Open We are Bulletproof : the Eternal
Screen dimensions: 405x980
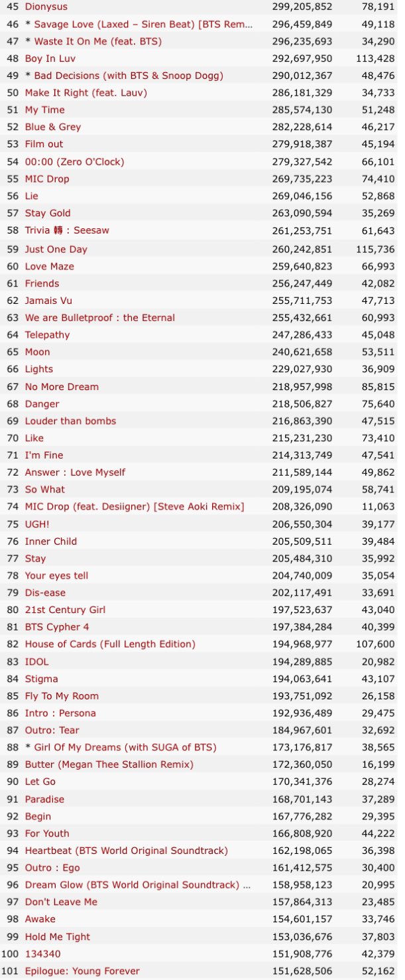coord(100,318)
